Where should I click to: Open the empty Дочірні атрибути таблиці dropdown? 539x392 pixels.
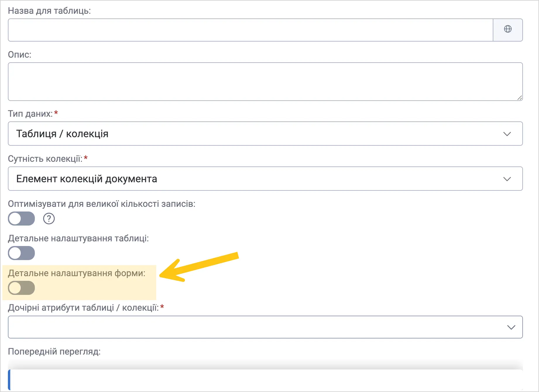265,327
